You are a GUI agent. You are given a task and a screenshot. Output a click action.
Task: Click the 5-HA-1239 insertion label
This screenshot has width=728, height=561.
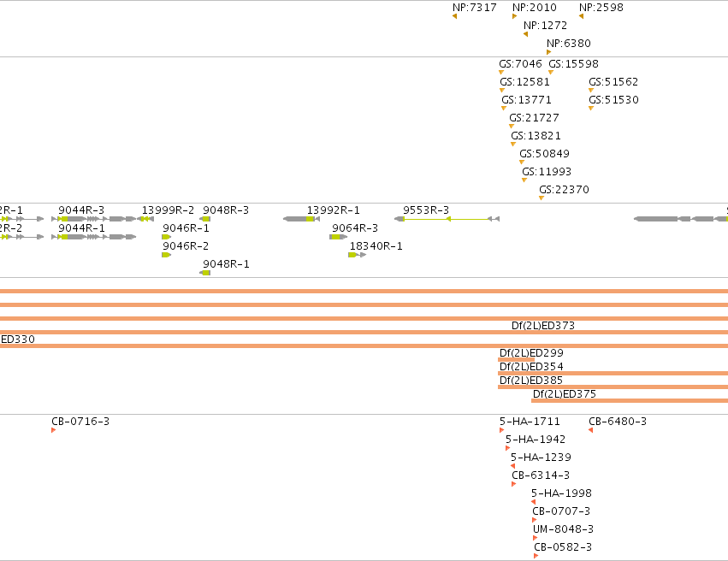pos(541,458)
